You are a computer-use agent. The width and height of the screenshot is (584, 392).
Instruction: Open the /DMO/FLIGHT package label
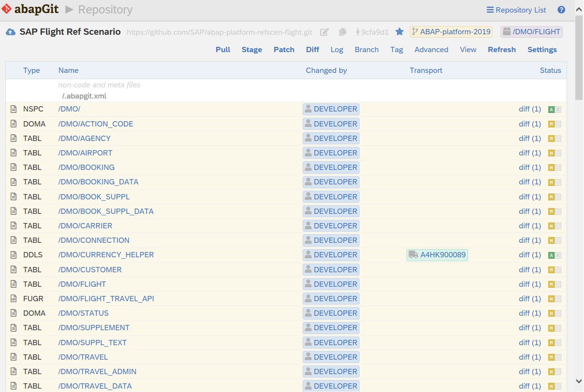531,32
